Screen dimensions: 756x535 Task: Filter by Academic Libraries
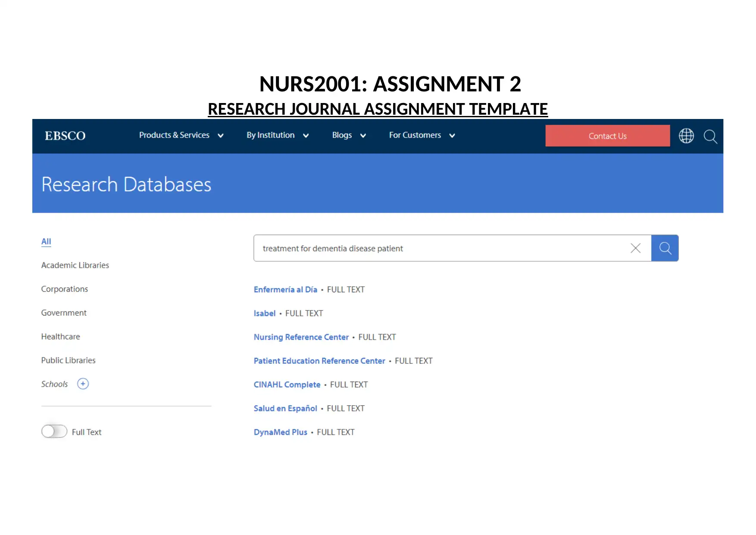pos(75,266)
